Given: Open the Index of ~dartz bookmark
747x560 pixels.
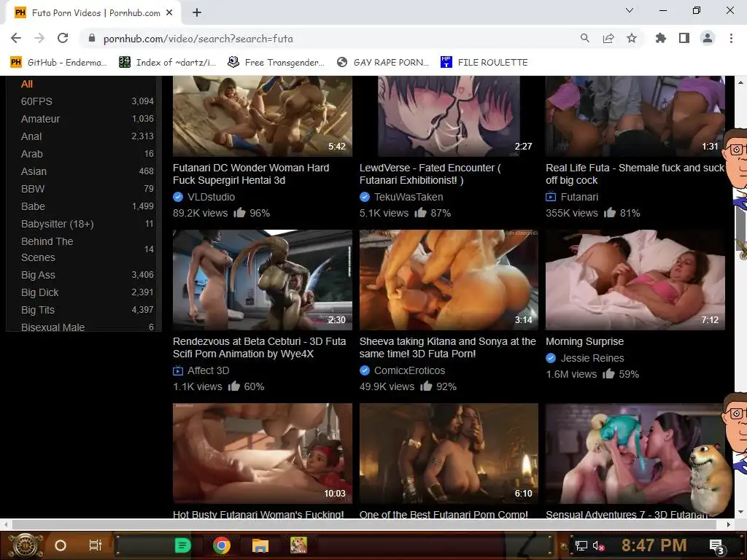Looking at the screenshot, I should pyautogui.click(x=167, y=63).
